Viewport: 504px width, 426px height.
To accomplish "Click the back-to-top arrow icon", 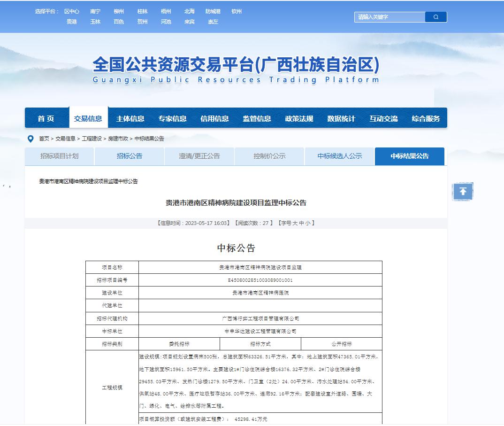I will [463, 192].
